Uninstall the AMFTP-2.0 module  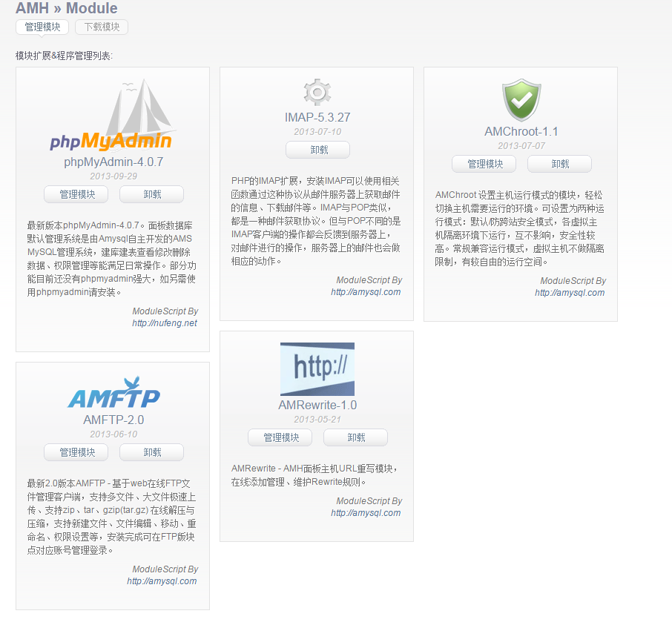(x=151, y=452)
